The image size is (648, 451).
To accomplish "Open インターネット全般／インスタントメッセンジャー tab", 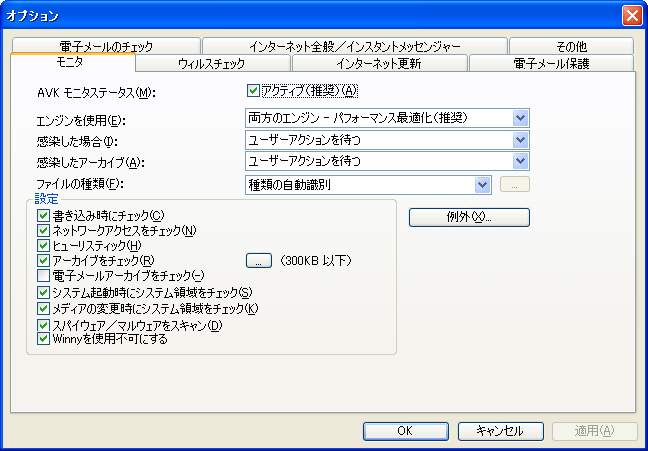I will pos(355,46).
